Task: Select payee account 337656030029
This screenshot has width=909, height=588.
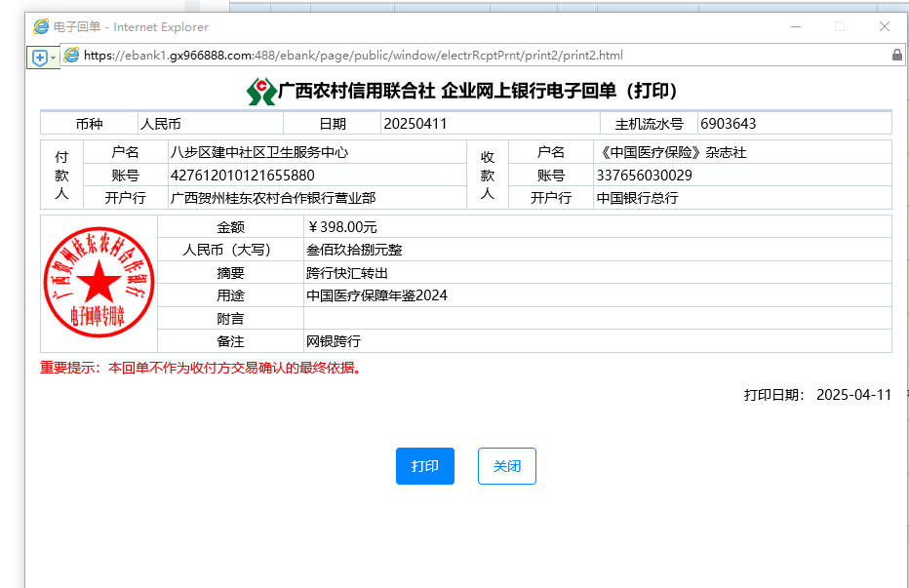Action: coord(644,176)
